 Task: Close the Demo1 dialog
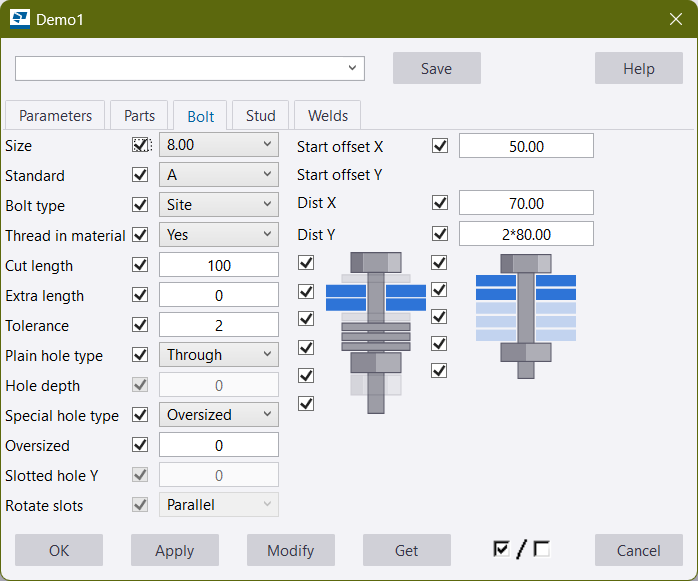click(x=676, y=19)
